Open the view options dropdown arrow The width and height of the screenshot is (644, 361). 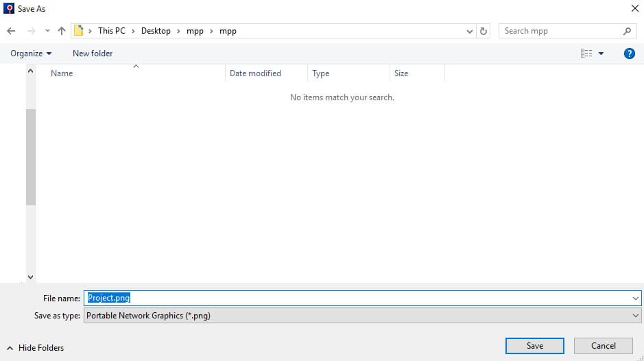click(601, 54)
